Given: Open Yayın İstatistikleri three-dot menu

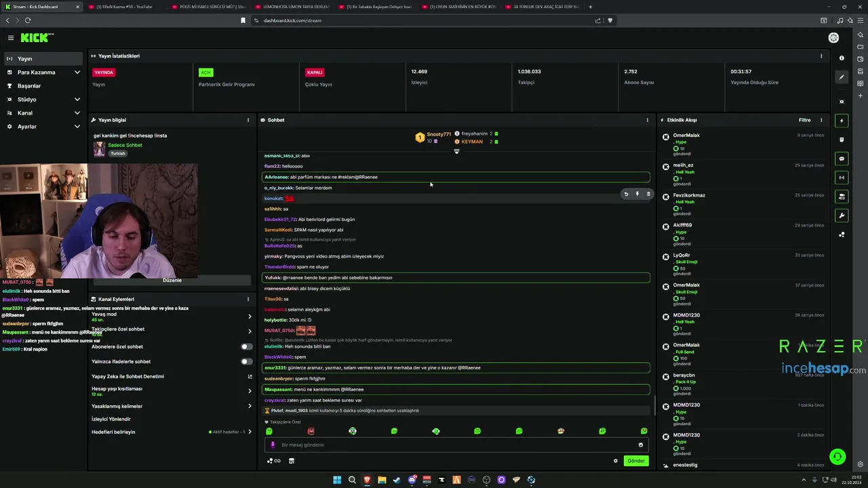Looking at the screenshot, I should (x=821, y=56).
